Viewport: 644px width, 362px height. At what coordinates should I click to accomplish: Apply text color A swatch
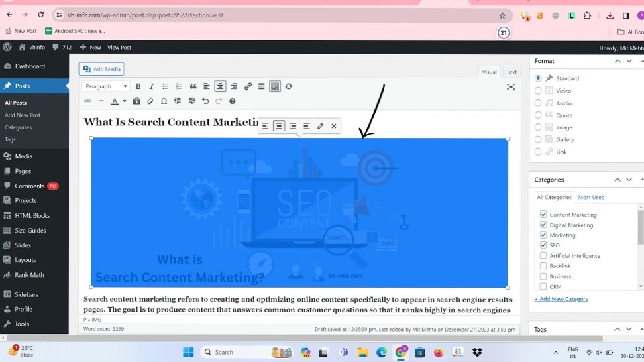click(115, 101)
